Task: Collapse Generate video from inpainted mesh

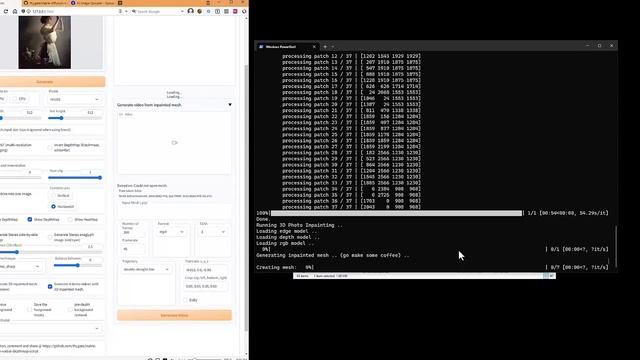Action: tap(230, 105)
